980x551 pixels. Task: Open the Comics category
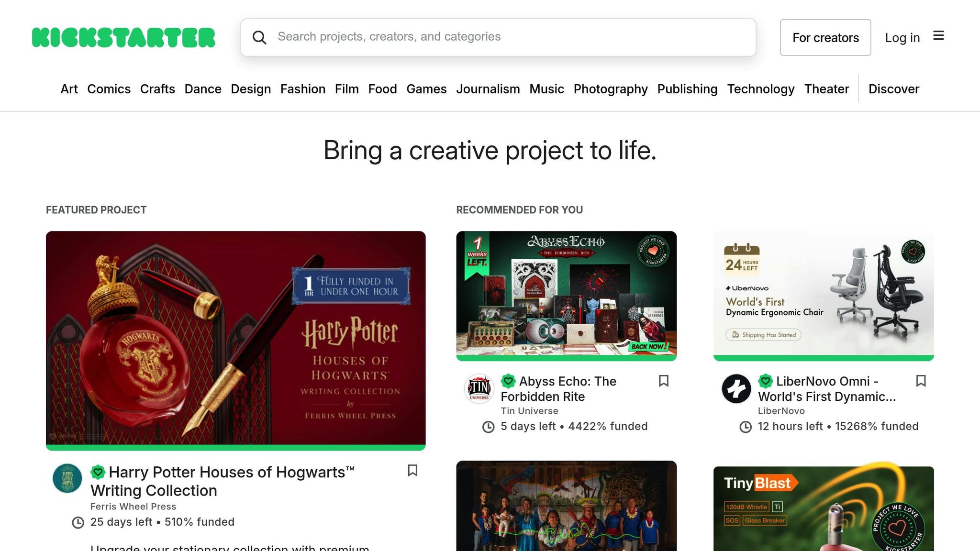pos(109,89)
